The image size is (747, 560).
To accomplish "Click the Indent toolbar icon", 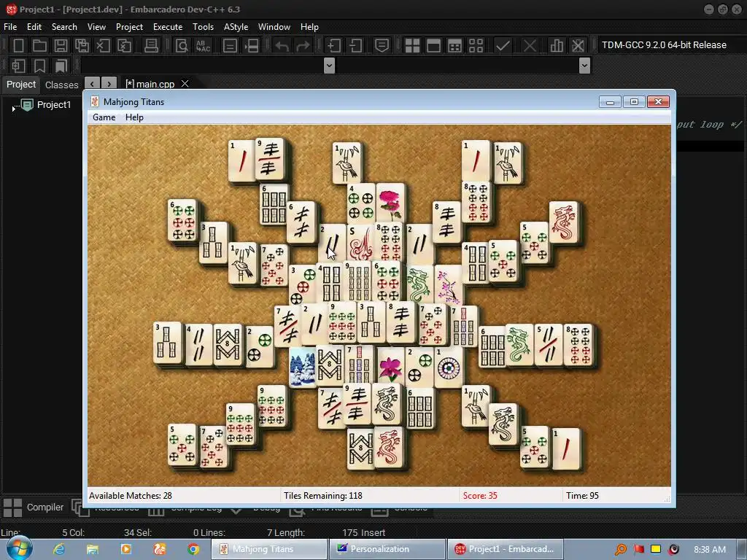I will coord(333,46).
